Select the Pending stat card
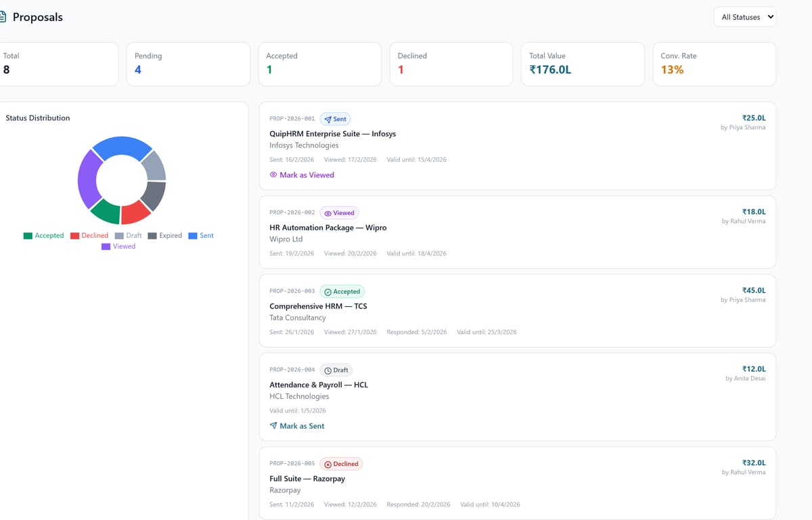 (x=188, y=64)
